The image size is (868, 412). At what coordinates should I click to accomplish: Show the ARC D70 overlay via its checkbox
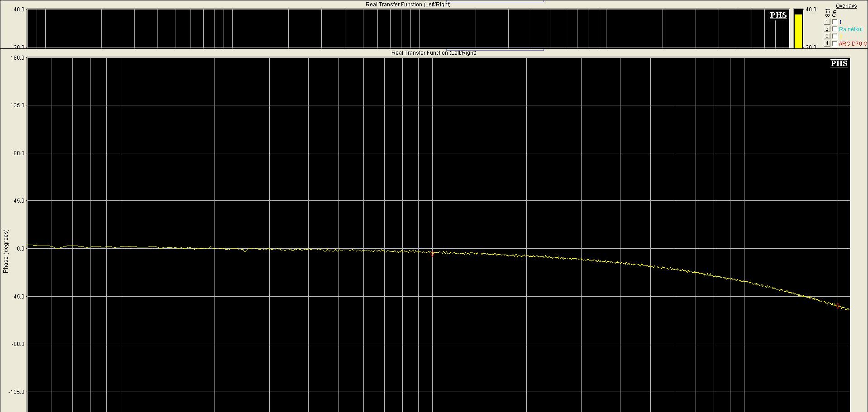835,43
